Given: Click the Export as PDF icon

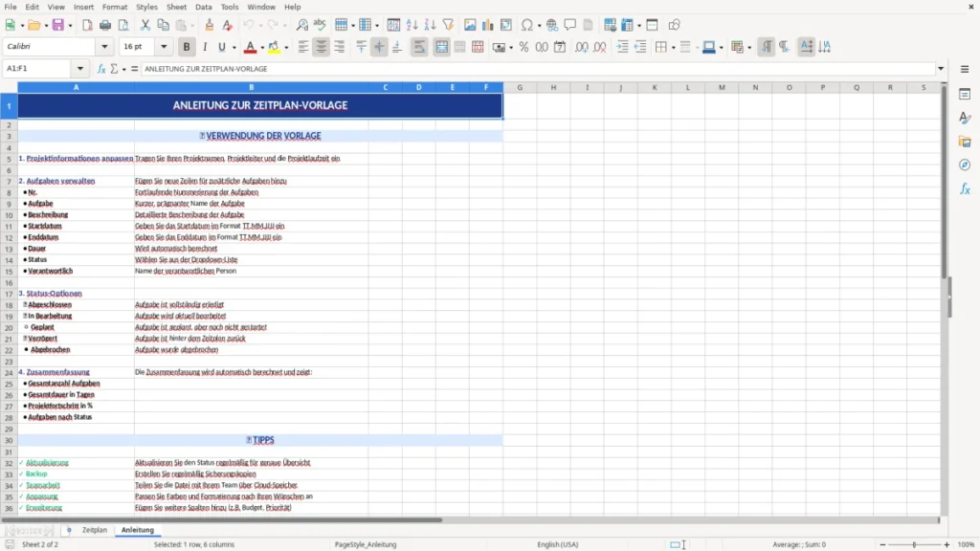Looking at the screenshot, I should 87,25.
